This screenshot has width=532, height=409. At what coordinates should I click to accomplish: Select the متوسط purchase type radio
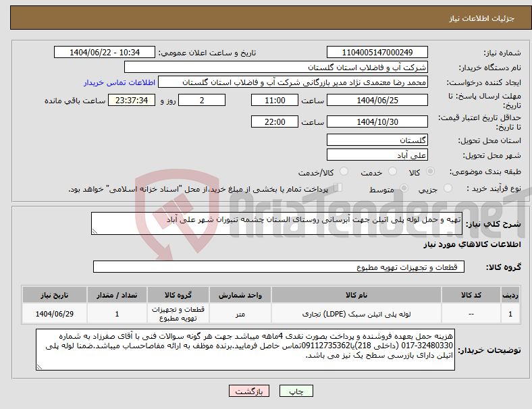[x=404, y=188]
